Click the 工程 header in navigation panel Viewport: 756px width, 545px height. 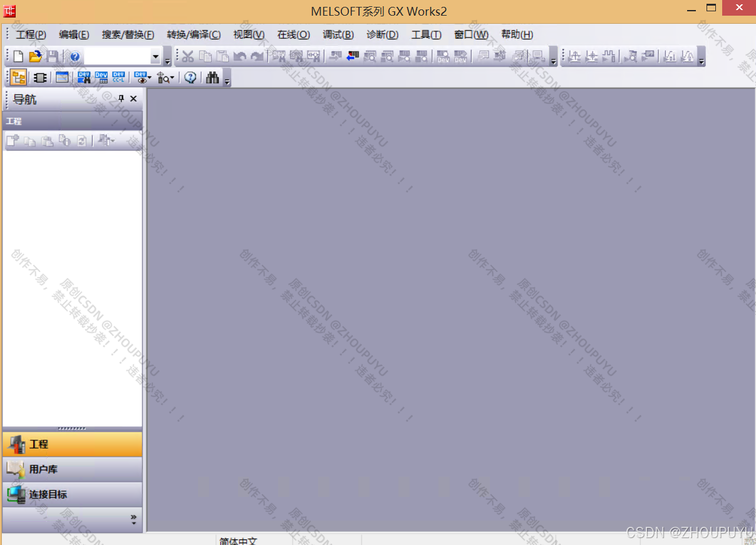tap(73, 121)
